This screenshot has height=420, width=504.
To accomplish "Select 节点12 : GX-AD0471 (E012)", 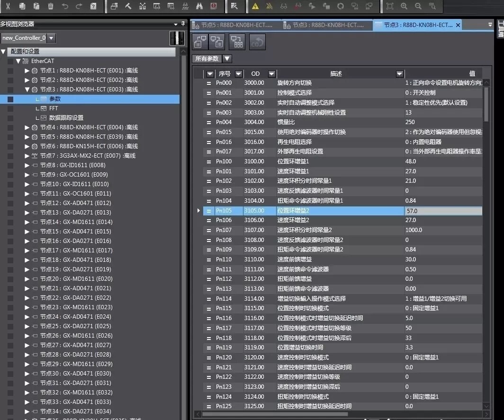I will (x=75, y=203).
